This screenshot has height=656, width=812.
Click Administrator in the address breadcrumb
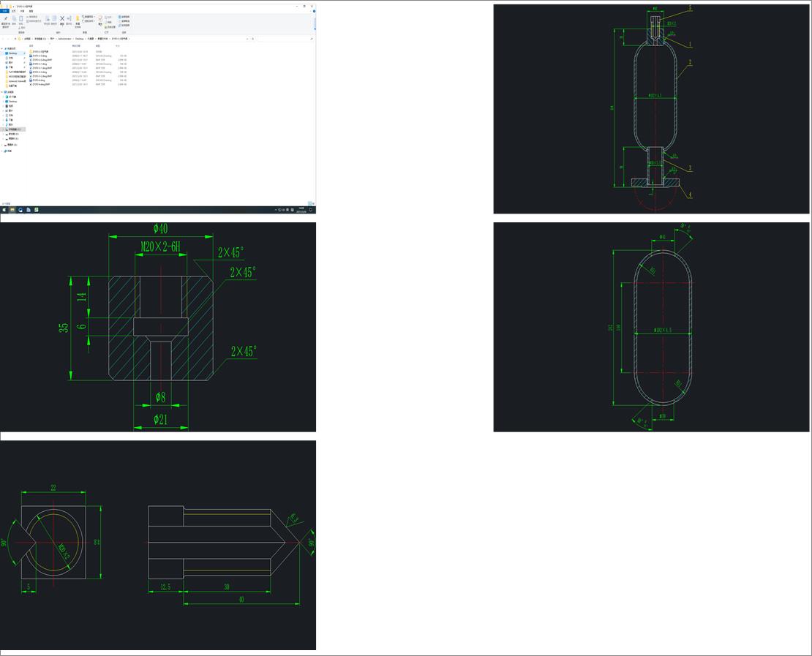(x=64, y=39)
